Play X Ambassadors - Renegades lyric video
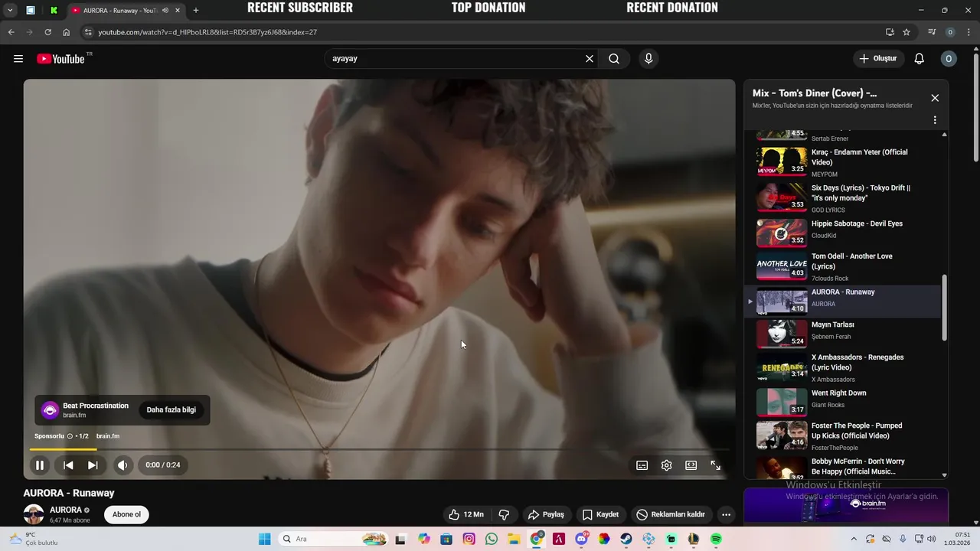The image size is (980, 551). coord(842,367)
